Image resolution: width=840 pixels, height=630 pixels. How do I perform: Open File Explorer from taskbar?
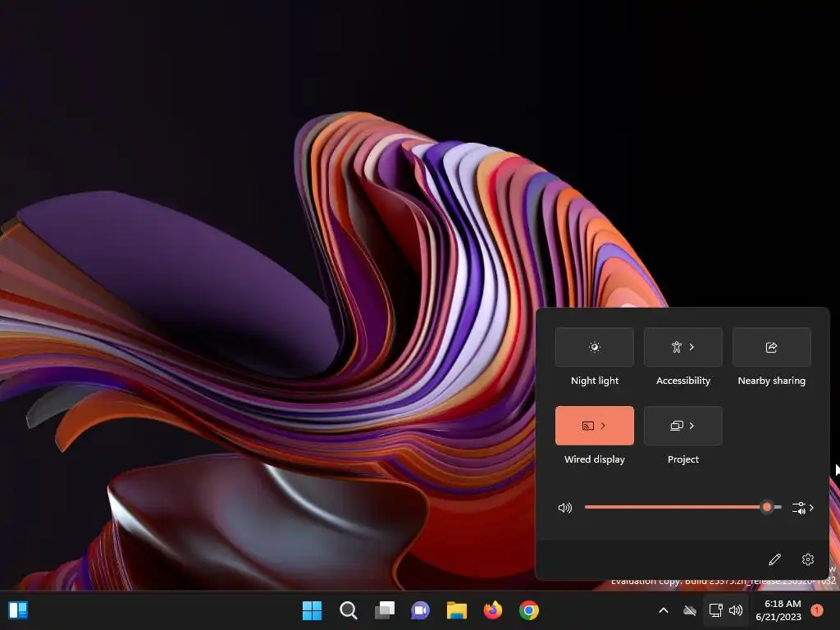(x=457, y=610)
